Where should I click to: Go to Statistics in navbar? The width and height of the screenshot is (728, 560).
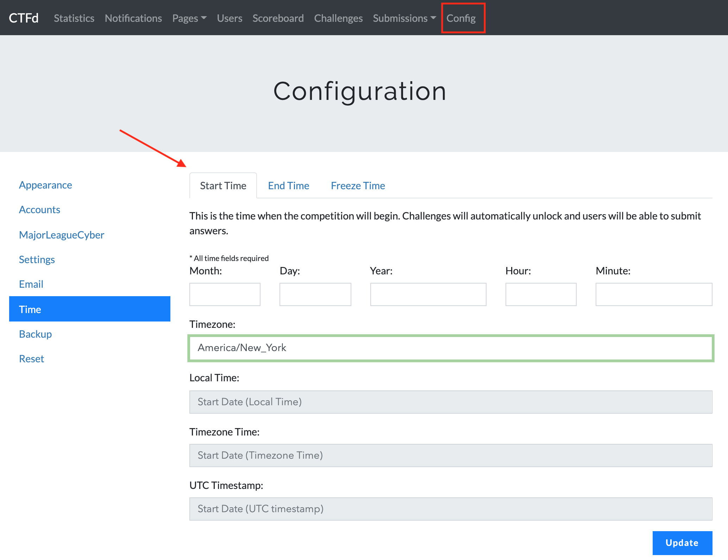74,18
